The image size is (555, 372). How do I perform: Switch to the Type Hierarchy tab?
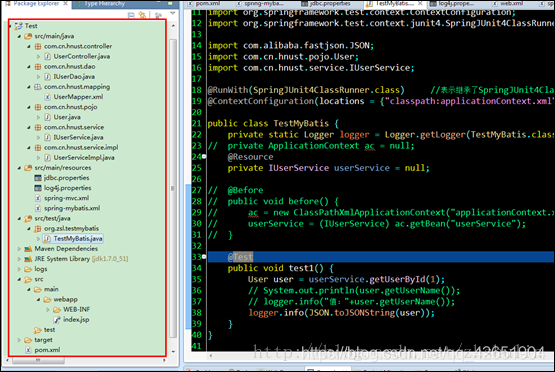pyautogui.click(x=105, y=4)
